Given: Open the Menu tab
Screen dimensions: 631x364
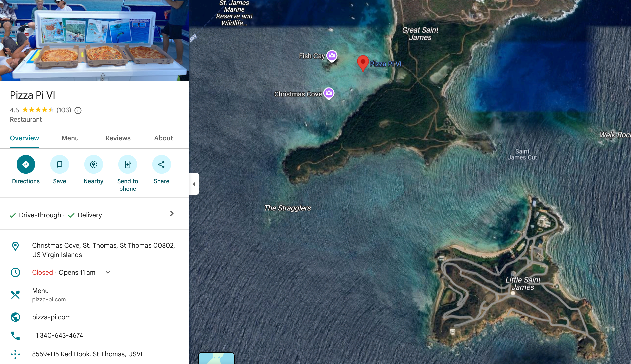Looking at the screenshot, I should tap(70, 138).
